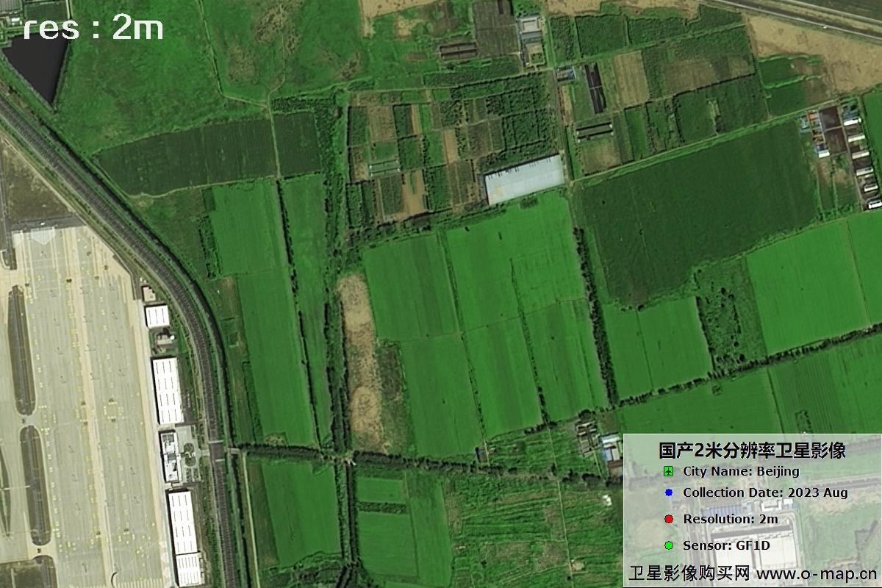Screen dimensions: 882x588
Task: Click the red Resolution marker dot
Action: [669, 517]
